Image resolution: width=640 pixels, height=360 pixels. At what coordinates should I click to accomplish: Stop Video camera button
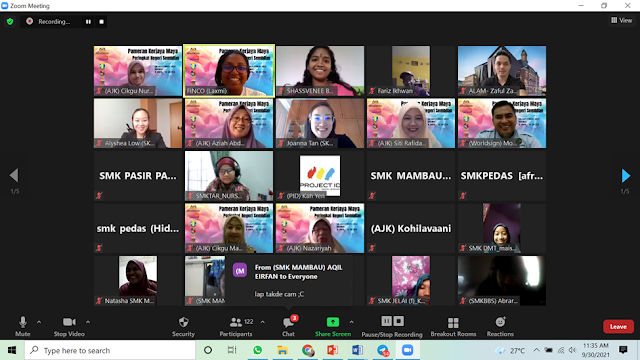pyautogui.click(x=69, y=326)
